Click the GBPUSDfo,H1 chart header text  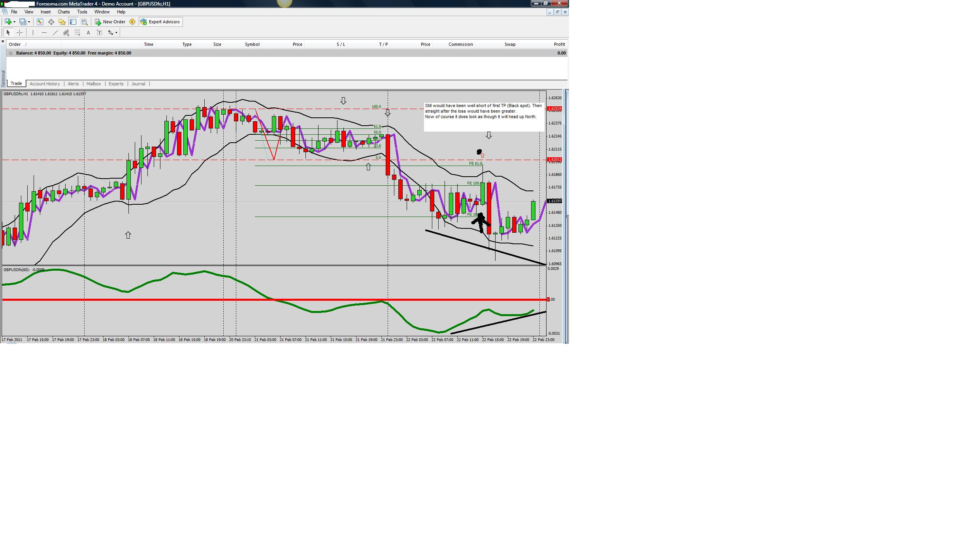[45, 94]
